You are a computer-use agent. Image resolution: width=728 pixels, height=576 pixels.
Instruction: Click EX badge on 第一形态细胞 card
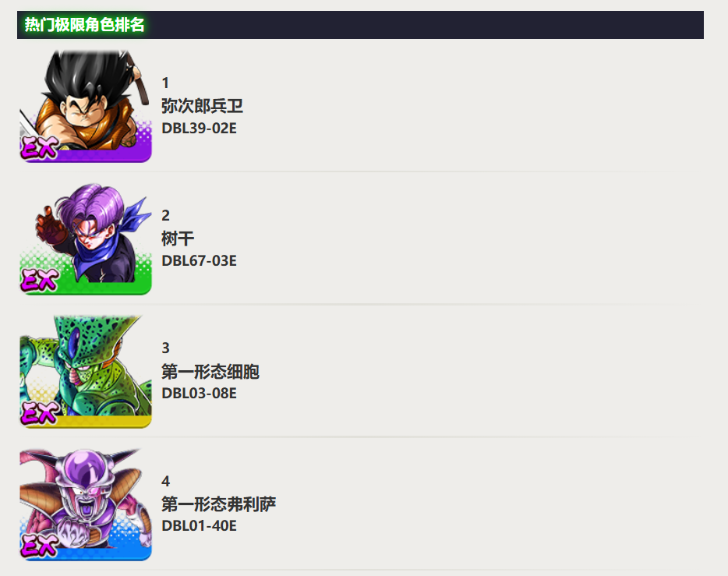click(39, 412)
